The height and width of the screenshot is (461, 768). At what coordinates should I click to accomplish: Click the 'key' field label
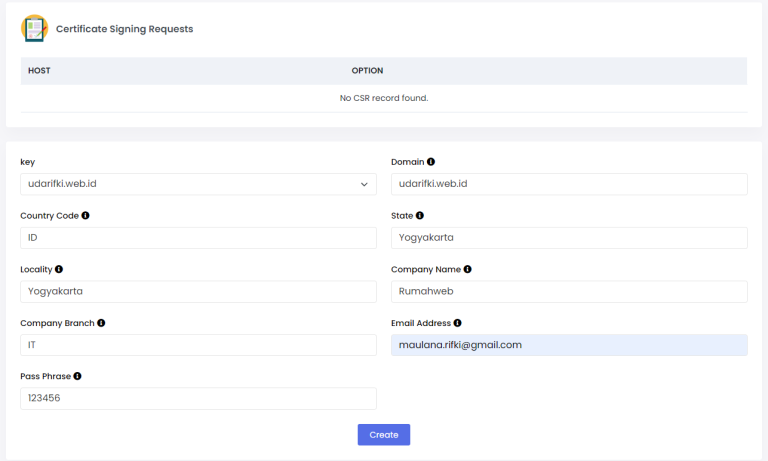[27, 162]
